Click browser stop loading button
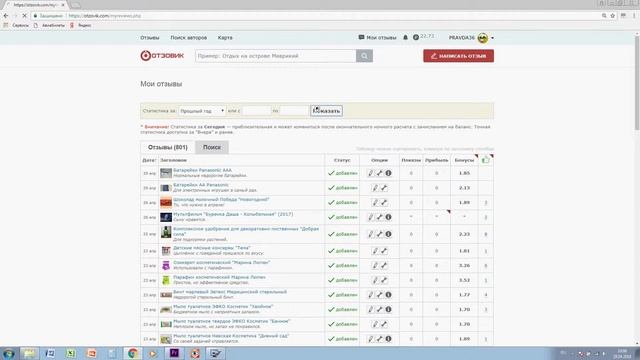Image resolution: width=640 pixels, height=360 pixels. point(24,16)
